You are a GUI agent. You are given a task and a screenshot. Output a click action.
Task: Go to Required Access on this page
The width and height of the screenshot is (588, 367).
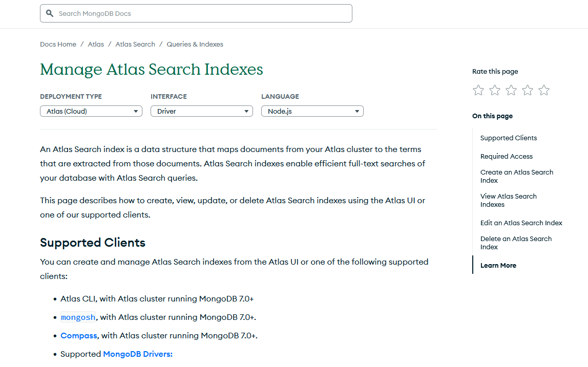coord(507,156)
